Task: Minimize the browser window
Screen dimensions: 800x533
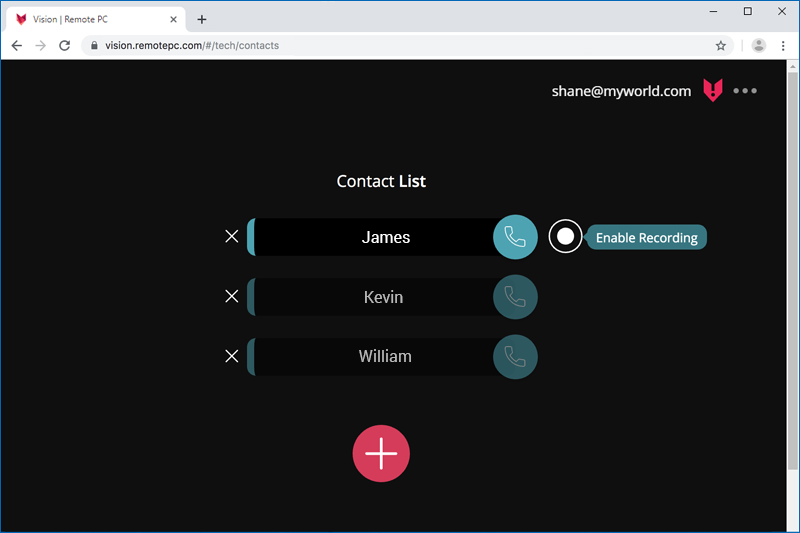Action: point(713,11)
